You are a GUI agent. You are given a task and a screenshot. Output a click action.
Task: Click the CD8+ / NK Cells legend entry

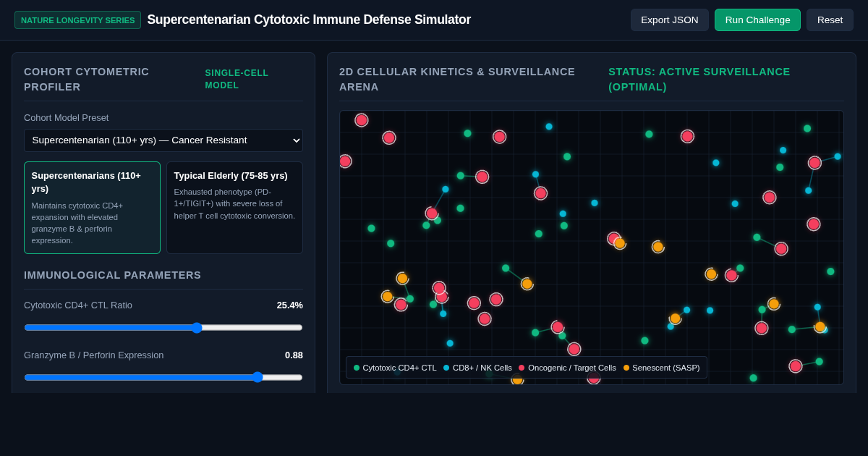click(x=477, y=368)
